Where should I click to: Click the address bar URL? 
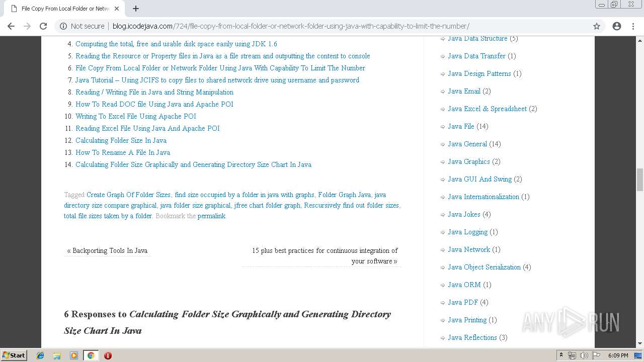pyautogui.click(x=291, y=26)
